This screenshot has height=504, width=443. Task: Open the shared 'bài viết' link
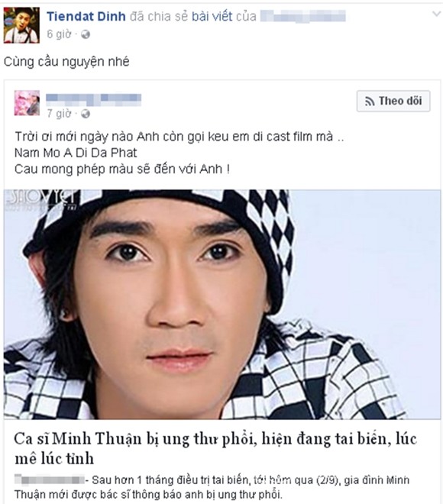tap(212, 16)
